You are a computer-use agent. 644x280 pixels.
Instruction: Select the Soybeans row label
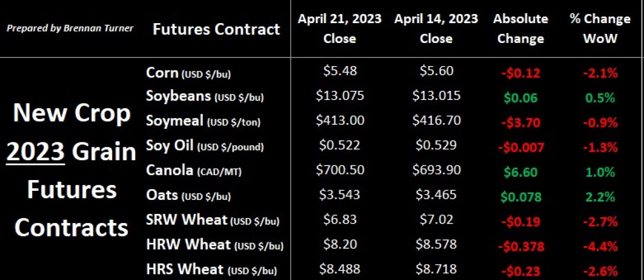[x=204, y=96]
